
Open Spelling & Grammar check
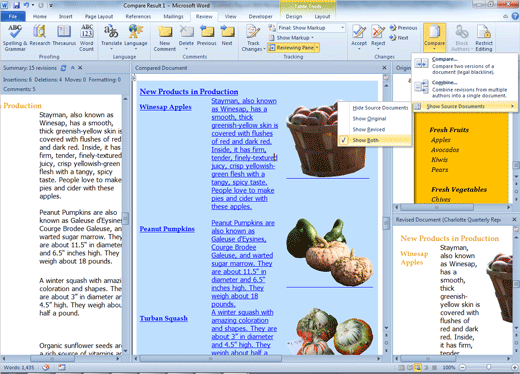coord(15,38)
